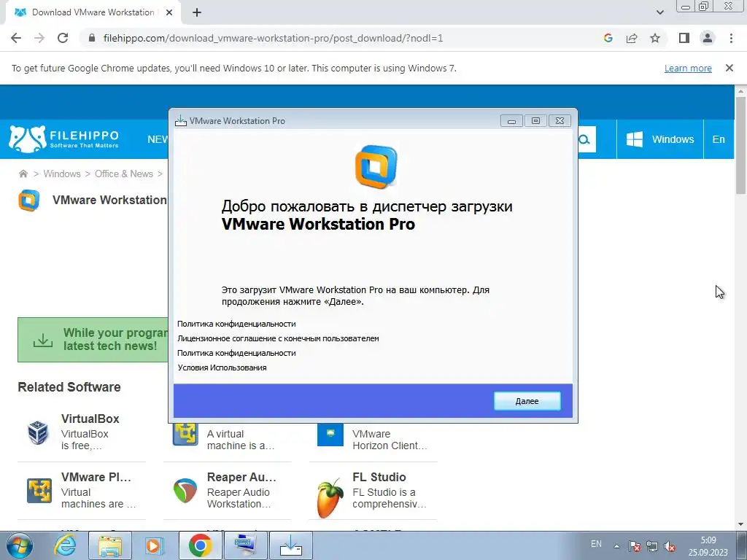Open a new tab with the plus button

pos(197,12)
